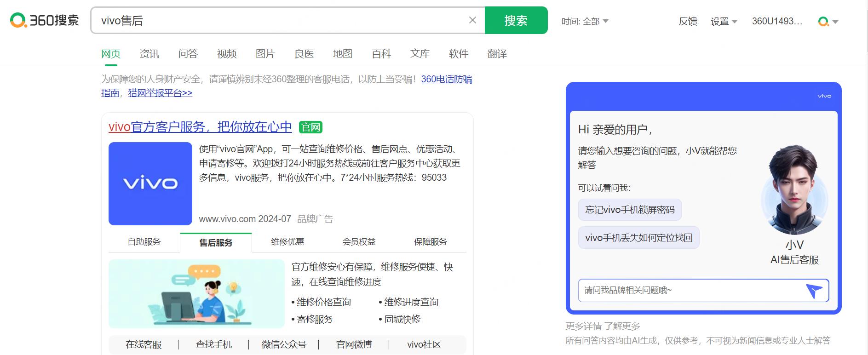Switch to the 资讯 tab

pyautogui.click(x=149, y=54)
